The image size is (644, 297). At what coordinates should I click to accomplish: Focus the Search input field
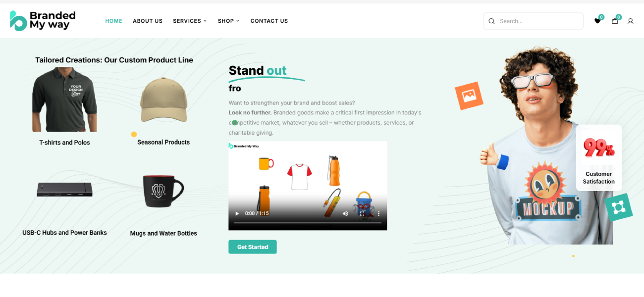coord(533,21)
